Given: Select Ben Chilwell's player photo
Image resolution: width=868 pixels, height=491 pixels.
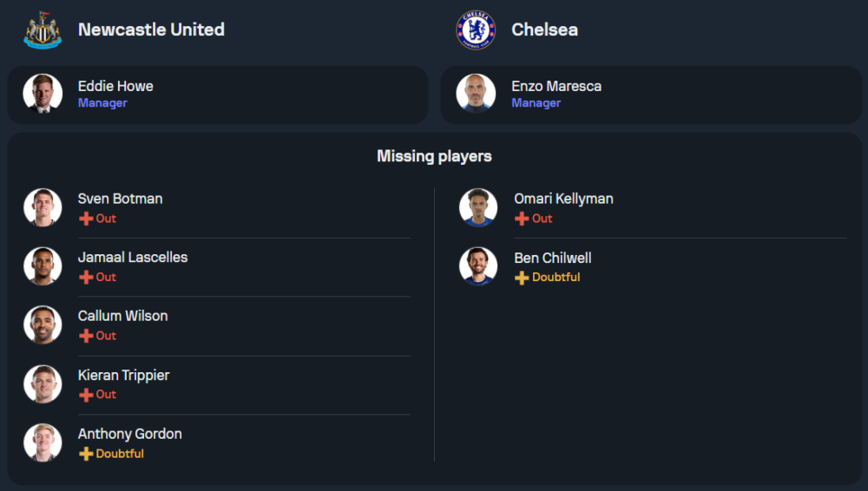Looking at the screenshot, I should pyautogui.click(x=478, y=266).
